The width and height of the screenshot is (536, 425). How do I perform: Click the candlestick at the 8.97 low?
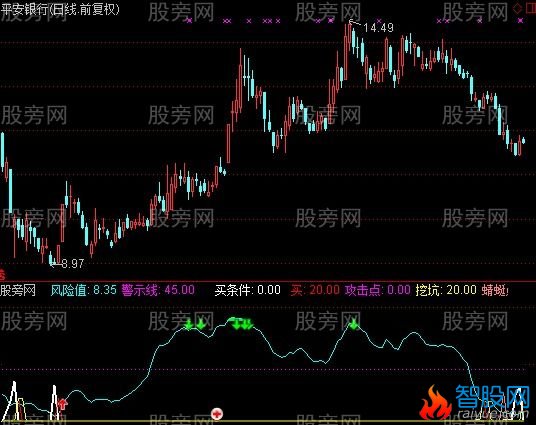[51, 257]
